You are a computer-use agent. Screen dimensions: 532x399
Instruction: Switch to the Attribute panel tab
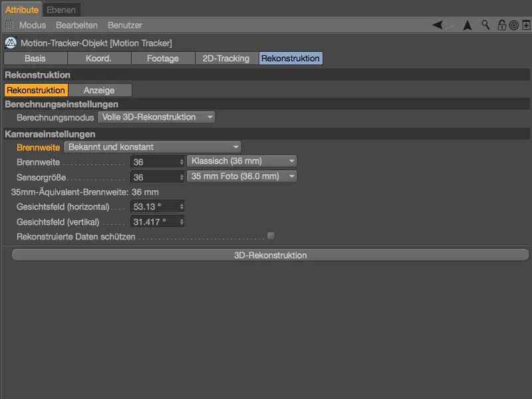pyautogui.click(x=22, y=9)
